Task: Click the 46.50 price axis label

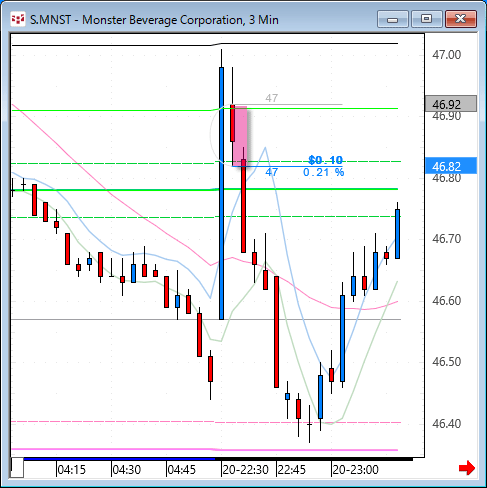Action: point(446,362)
